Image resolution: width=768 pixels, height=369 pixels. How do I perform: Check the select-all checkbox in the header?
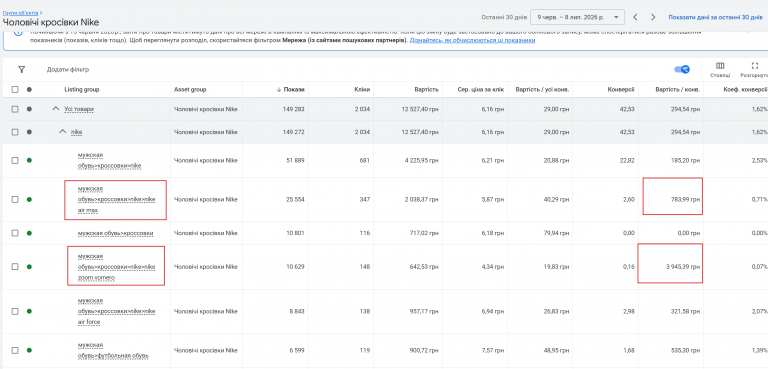click(x=15, y=90)
